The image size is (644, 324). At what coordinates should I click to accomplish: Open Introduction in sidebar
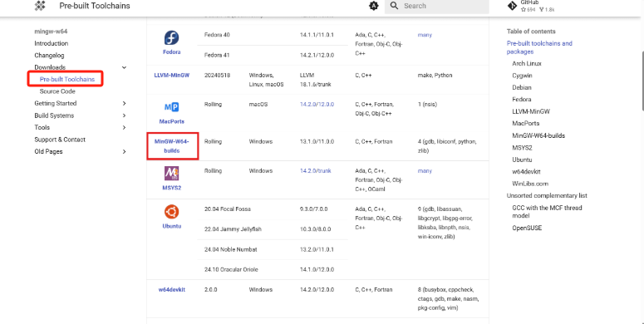[52, 43]
